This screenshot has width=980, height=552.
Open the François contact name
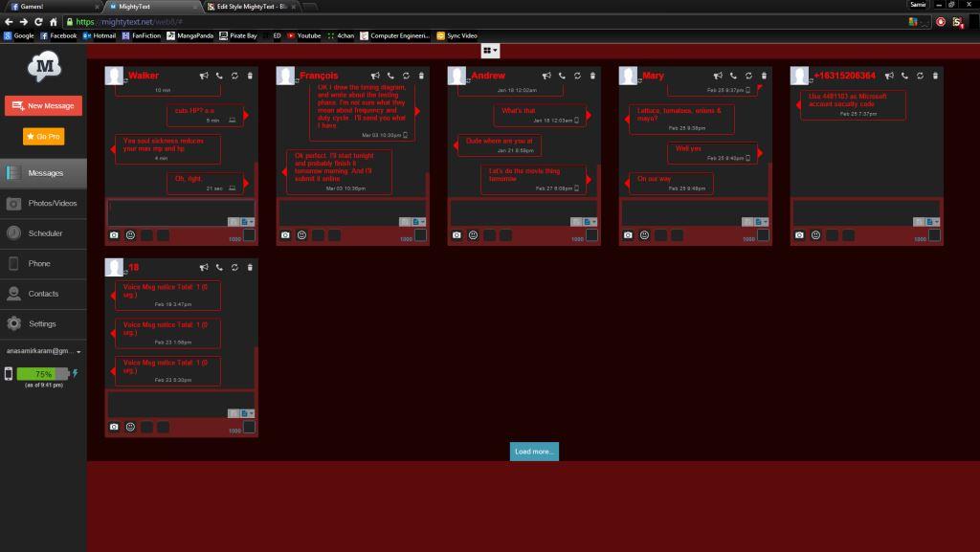click(x=319, y=76)
